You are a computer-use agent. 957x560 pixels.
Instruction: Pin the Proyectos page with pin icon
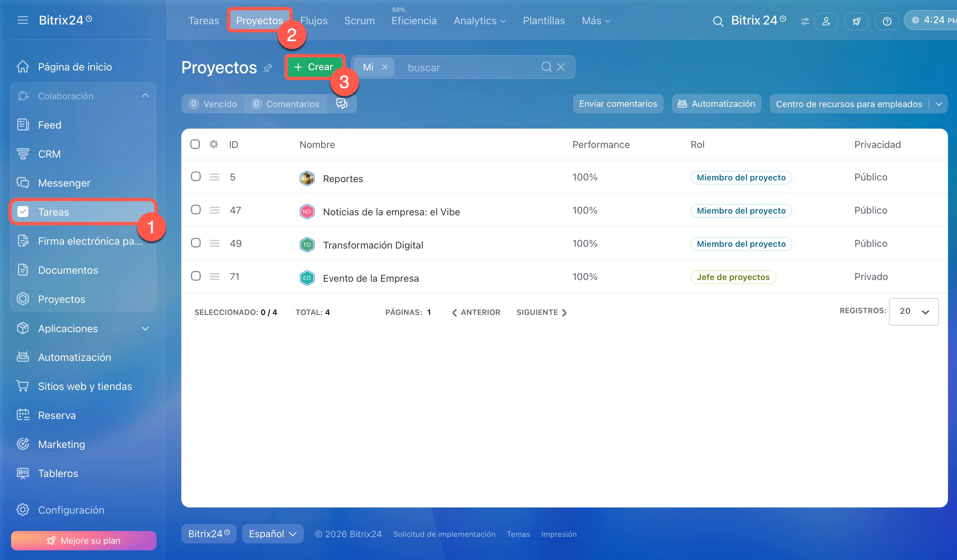(x=268, y=68)
